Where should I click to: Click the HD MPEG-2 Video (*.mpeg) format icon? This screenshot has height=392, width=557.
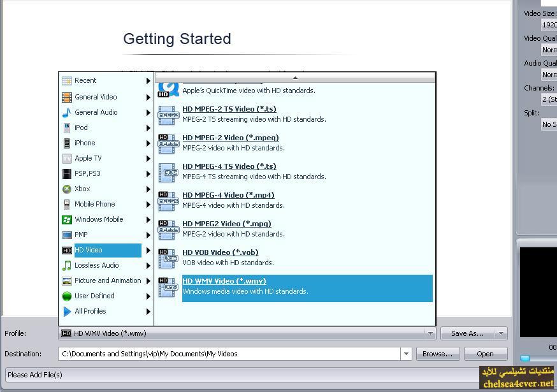coord(168,143)
